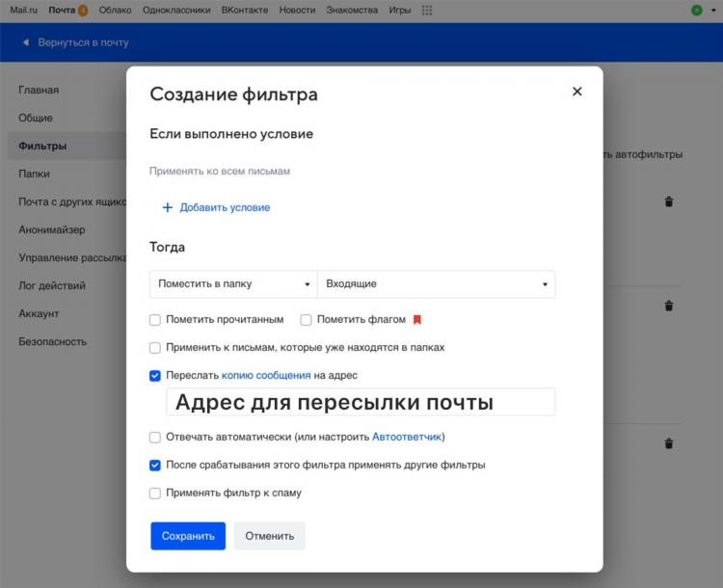723x588 pixels.
Task: Click the second trash bin icon
Action: pyautogui.click(x=669, y=306)
